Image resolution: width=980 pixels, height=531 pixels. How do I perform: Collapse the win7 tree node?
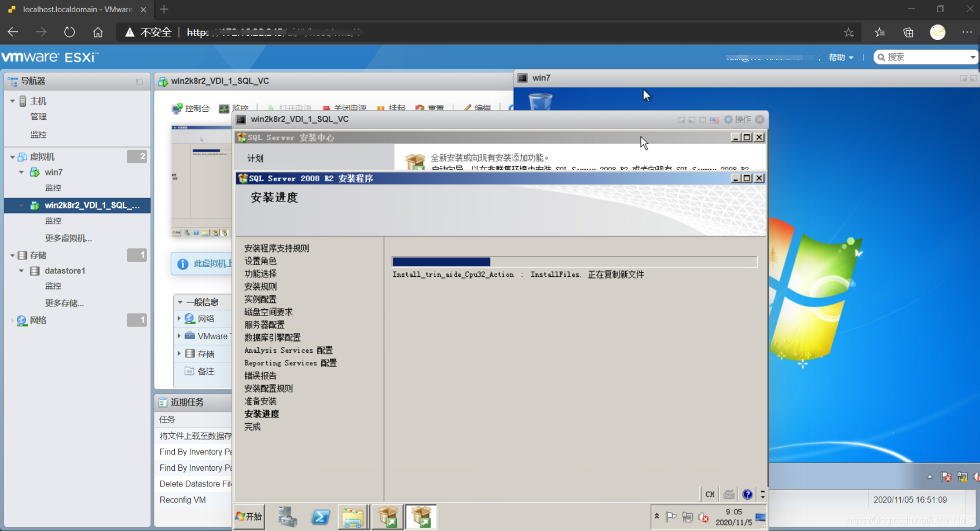click(x=21, y=172)
